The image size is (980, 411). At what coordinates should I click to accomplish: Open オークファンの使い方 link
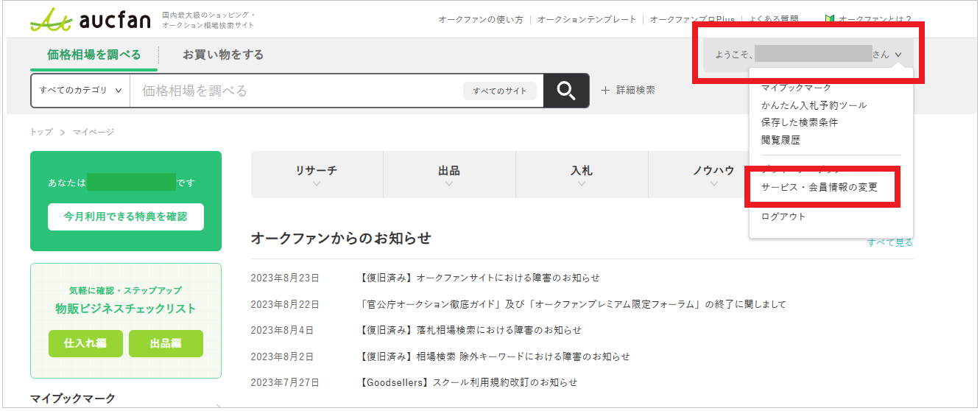point(481,20)
